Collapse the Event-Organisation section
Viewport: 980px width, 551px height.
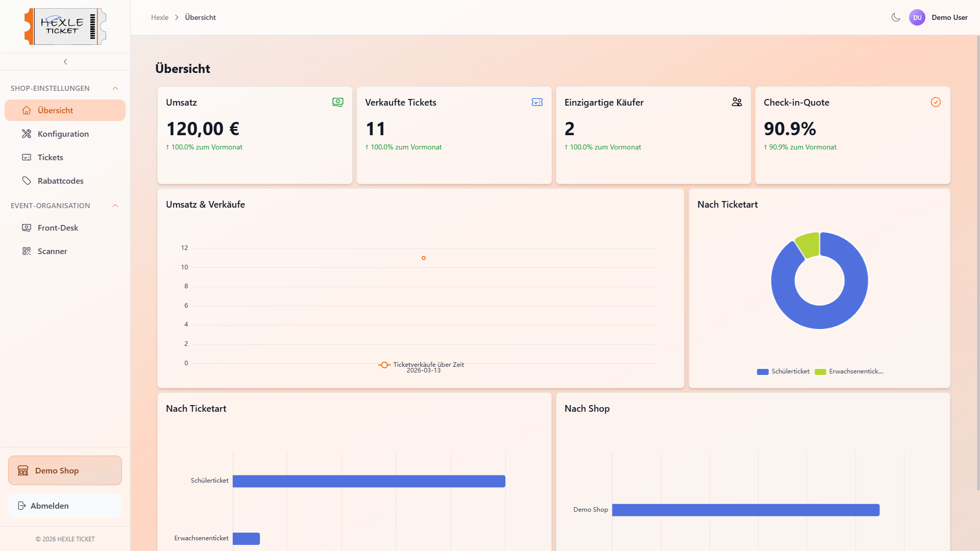point(115,206)
